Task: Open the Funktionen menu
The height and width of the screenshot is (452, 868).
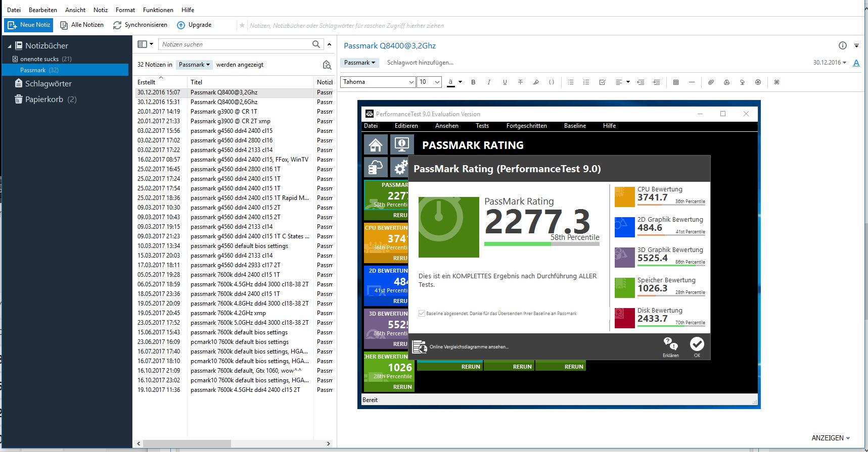Action: (158, 10)
